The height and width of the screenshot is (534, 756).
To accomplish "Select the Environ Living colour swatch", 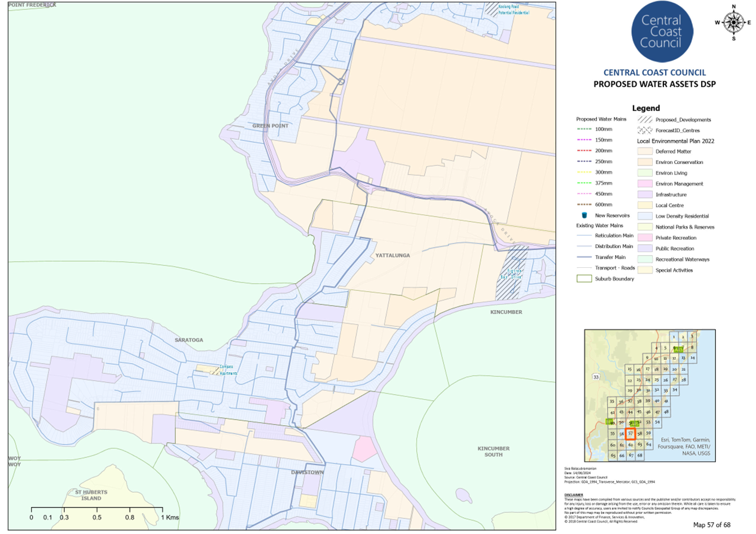I will [x=645, y=173].
